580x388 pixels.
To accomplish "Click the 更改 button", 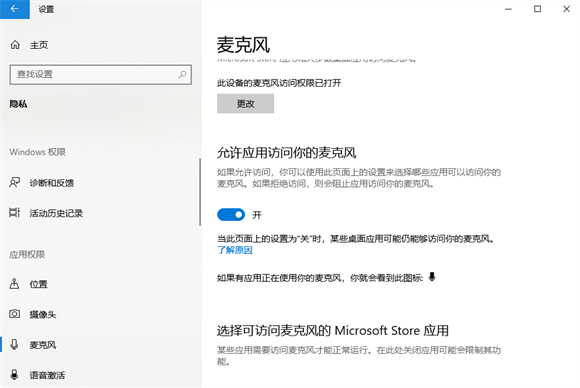I will [246, 104].
